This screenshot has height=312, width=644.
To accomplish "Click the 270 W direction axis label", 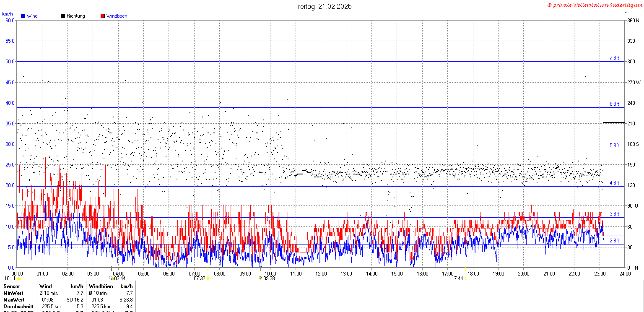I will pos(634,82).
